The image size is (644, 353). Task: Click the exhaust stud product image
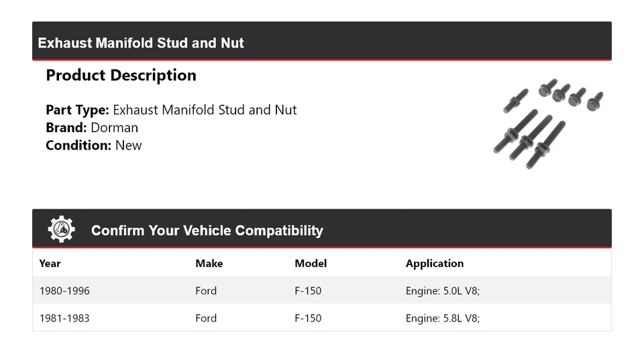(x=547, y=123)
